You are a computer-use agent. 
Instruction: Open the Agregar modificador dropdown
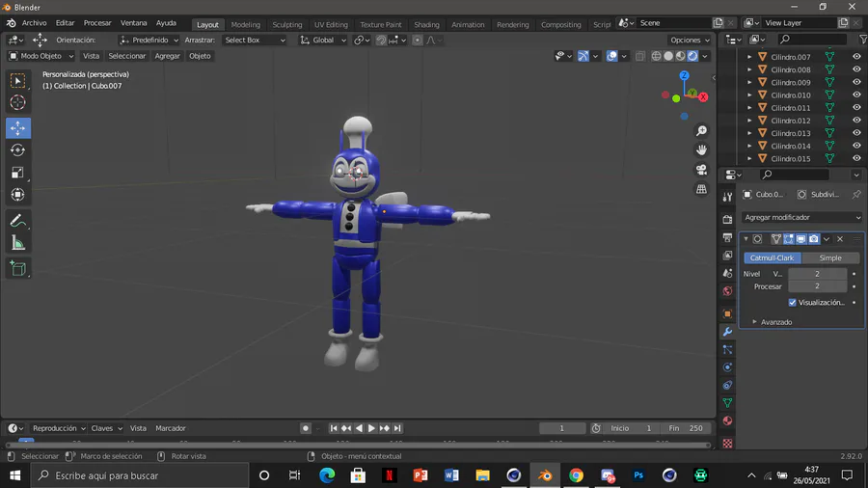coord(802,217)
